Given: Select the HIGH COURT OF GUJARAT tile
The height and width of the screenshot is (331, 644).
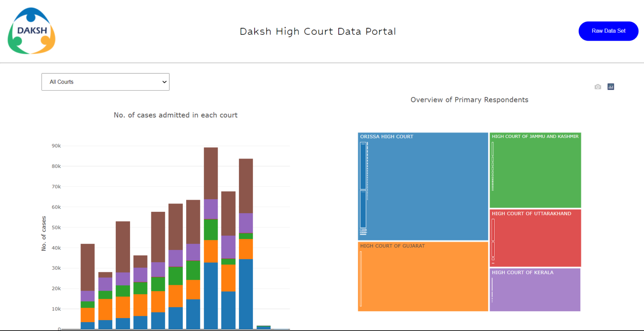Looking at the screenshot, I should tap(423, 276).
